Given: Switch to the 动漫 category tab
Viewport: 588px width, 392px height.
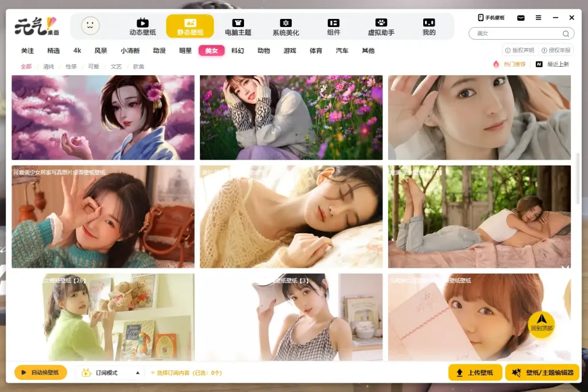Looking at the screenshot, I should [159, 51].
